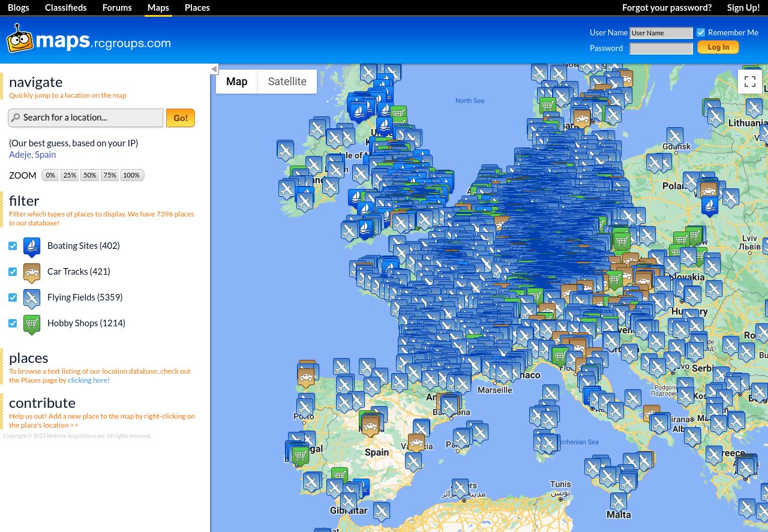Go to the Classifieds menu
Viewport: 768px width, 532px height.
click(x=65, y=7)
